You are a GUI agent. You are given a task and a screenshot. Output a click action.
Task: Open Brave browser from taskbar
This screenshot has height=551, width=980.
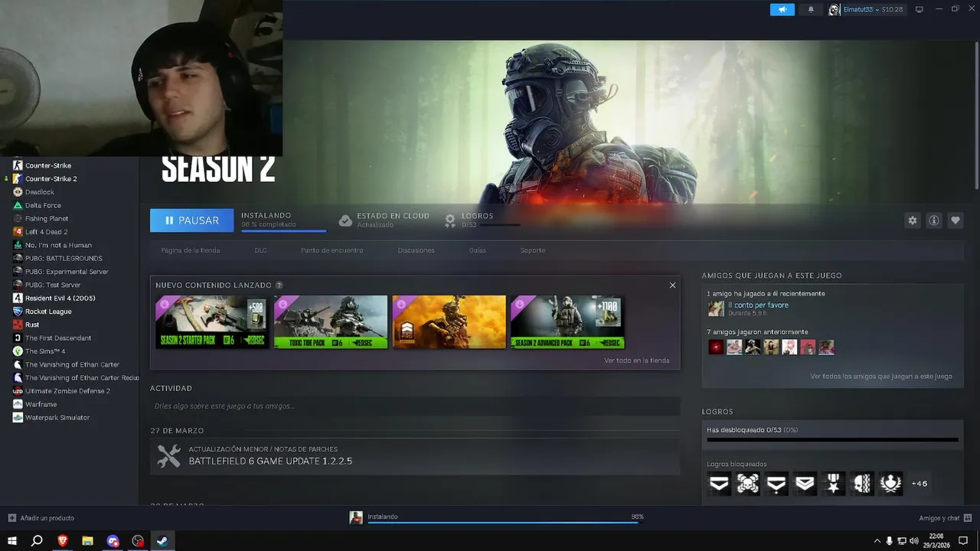tap(63, 541)
